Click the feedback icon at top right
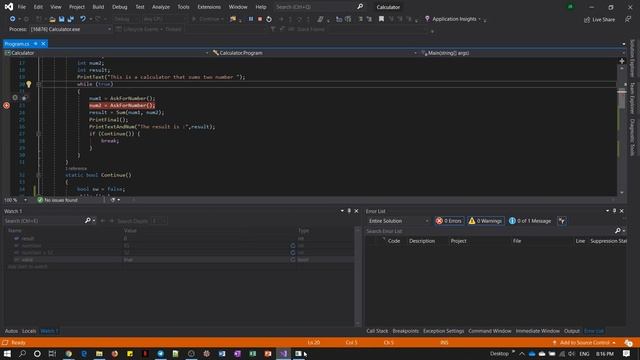The height and width of the screenshot is (360, 640). 628,19
